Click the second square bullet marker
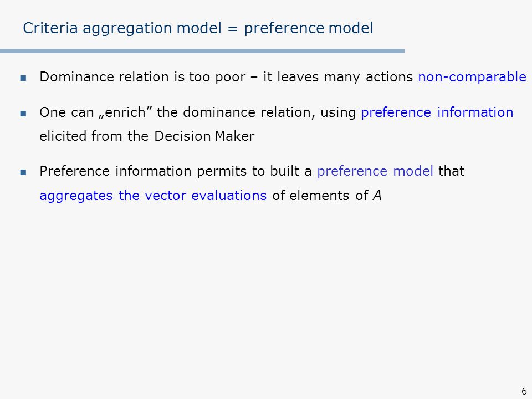Image resolution: width=532 pixels, height=399 pixels. pos(23,113)
